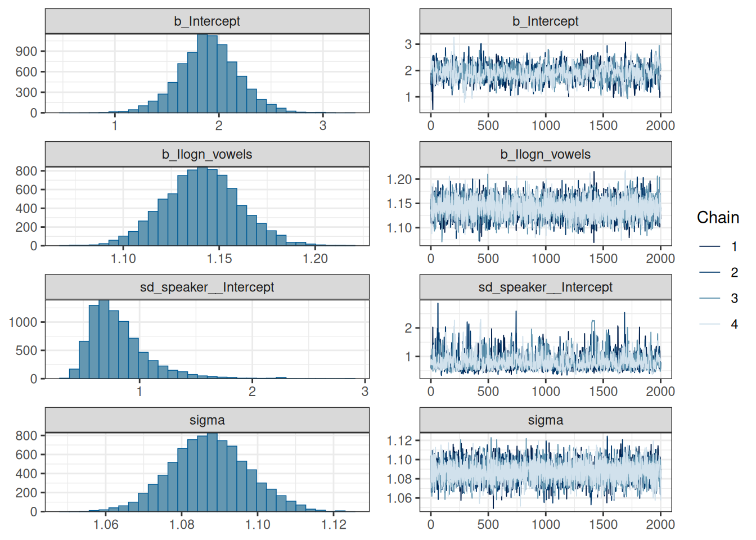
Task: Click x-axis label 1.15 on b_llogn_vowels histogram
Action: point(219,259)
